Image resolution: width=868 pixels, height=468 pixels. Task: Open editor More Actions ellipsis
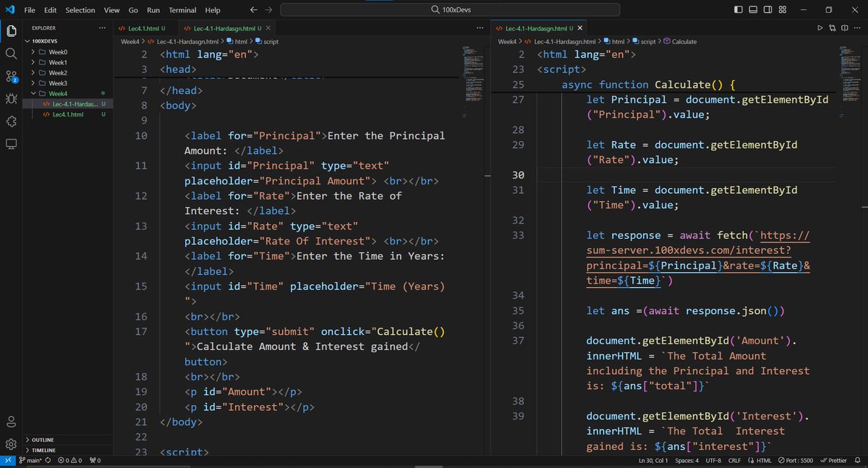(856, 28)
